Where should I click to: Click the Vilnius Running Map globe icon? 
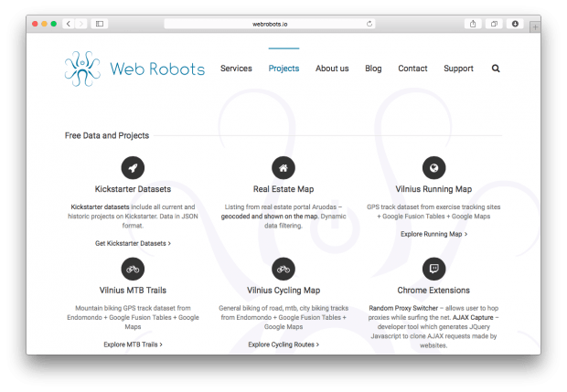(433, 168)
